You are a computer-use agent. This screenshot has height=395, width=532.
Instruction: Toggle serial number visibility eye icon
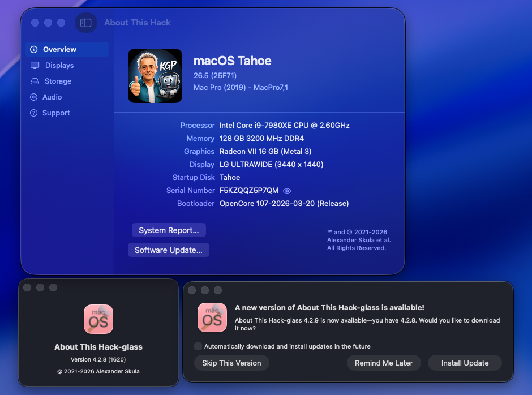tap(287, 191)
